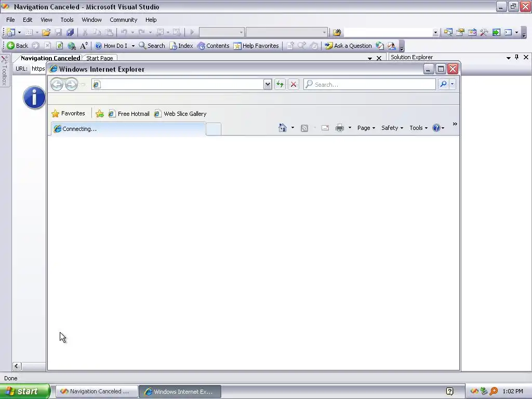The width and height of the screenshot is (532, 399).
Task: Open the Help menu
Action: [x=151, y=20]
